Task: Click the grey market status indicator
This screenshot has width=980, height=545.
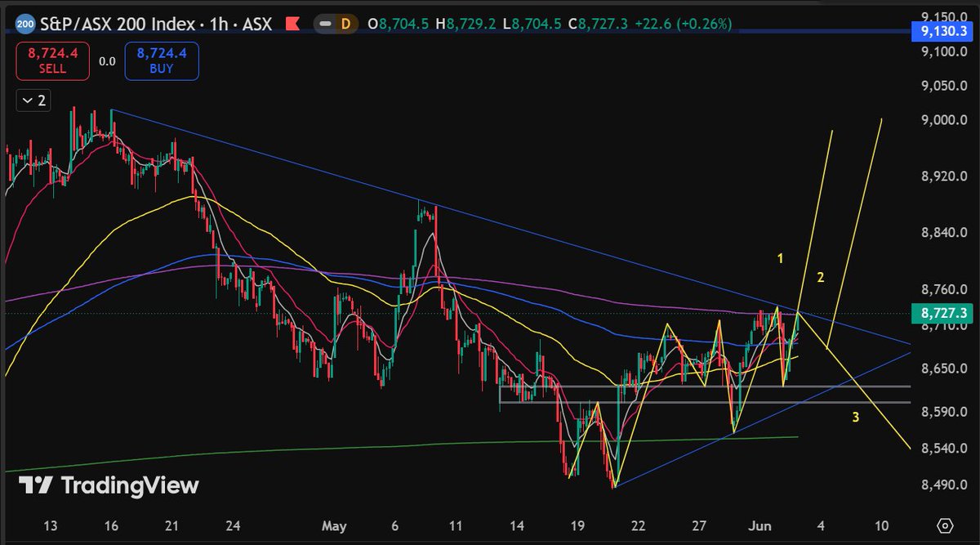Action: click(323, 24)
